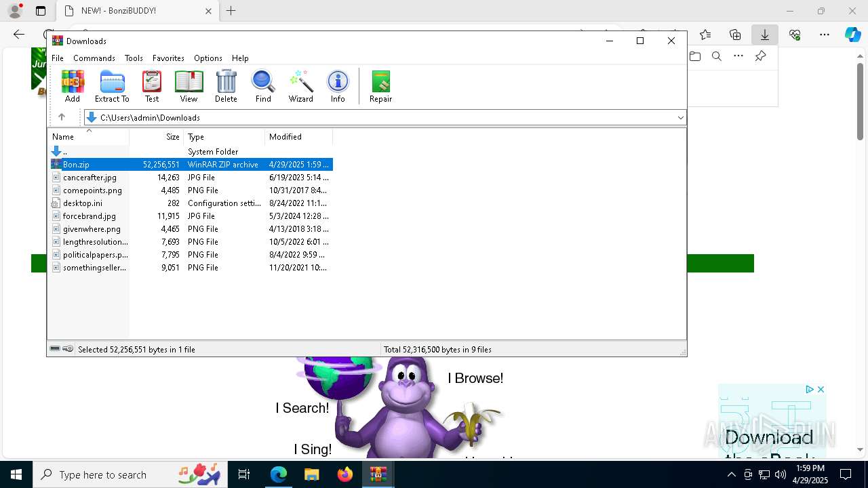The height and width of the screenshot is (488, 868).
Task: Switch to the BonziBUDDY browser tab
Action: point(136,11)
